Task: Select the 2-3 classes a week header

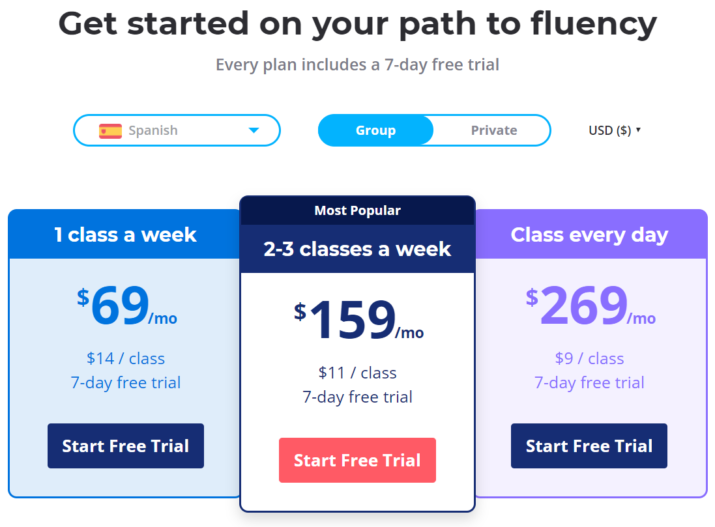Action: click(357, 249)
